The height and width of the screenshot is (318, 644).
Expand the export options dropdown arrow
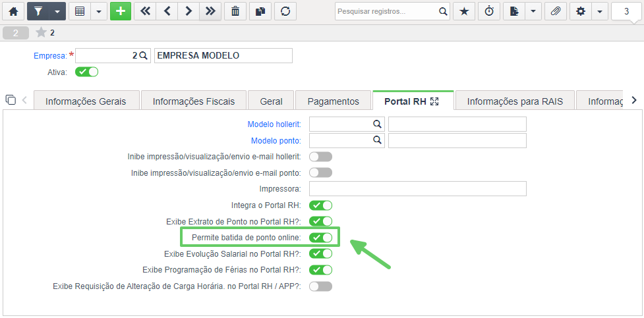(533, 11)
